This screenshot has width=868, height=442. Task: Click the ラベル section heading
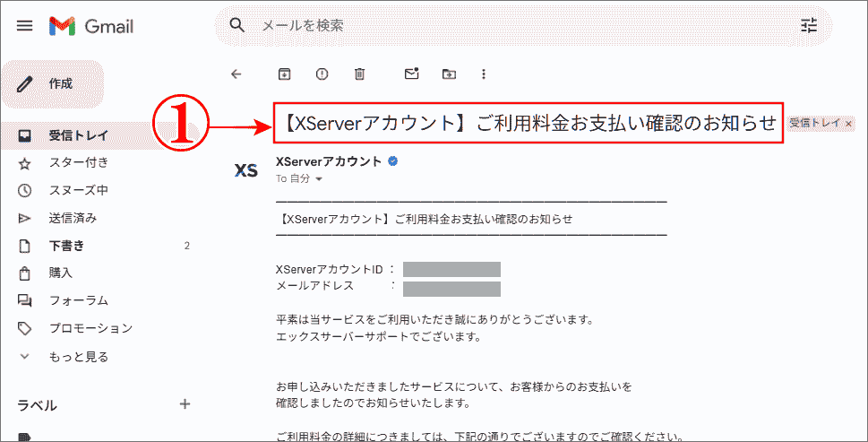pos(37,405)
